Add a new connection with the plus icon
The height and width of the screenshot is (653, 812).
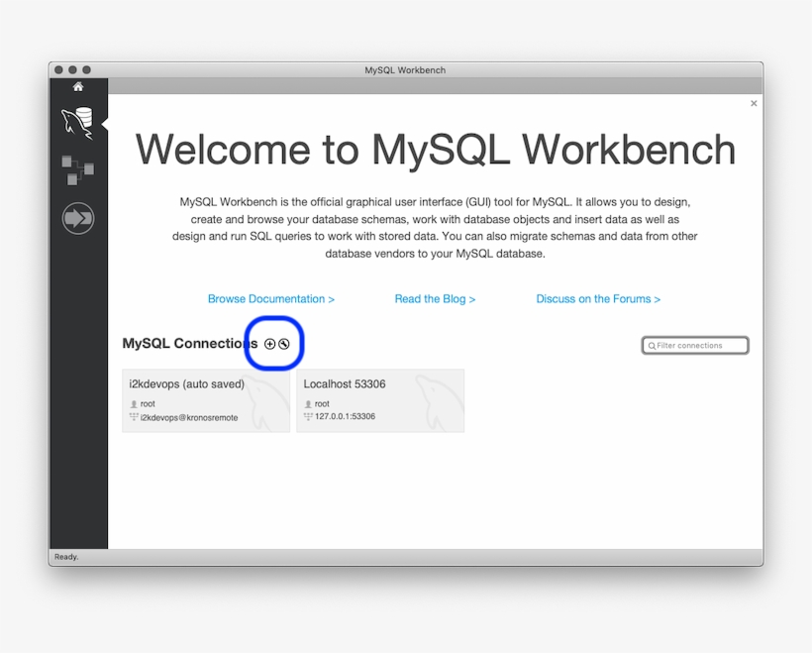pos(268,343)
